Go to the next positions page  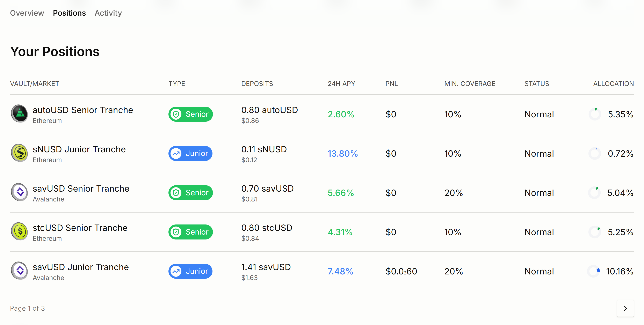point(625,308)
